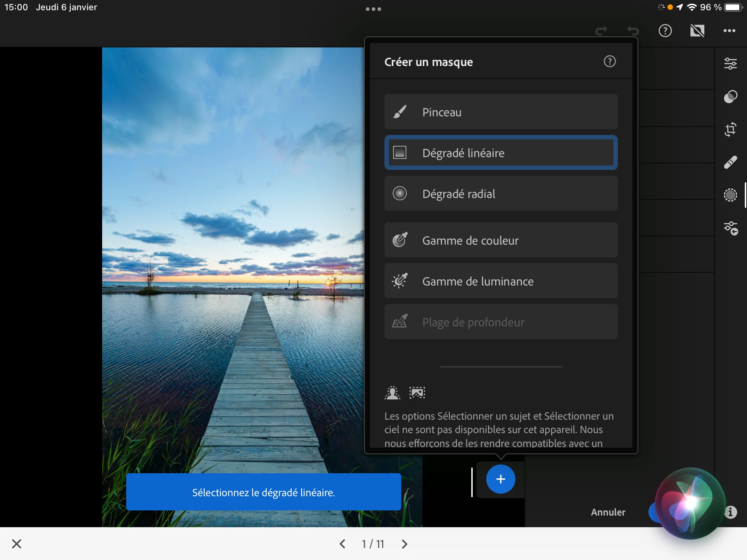Click the Annuler button
Viewport: 747px width, 560px height.
608,512
